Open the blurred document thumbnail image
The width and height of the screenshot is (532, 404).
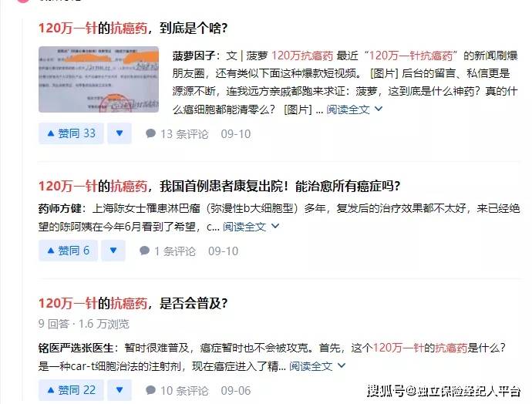[x=99, y=79]
